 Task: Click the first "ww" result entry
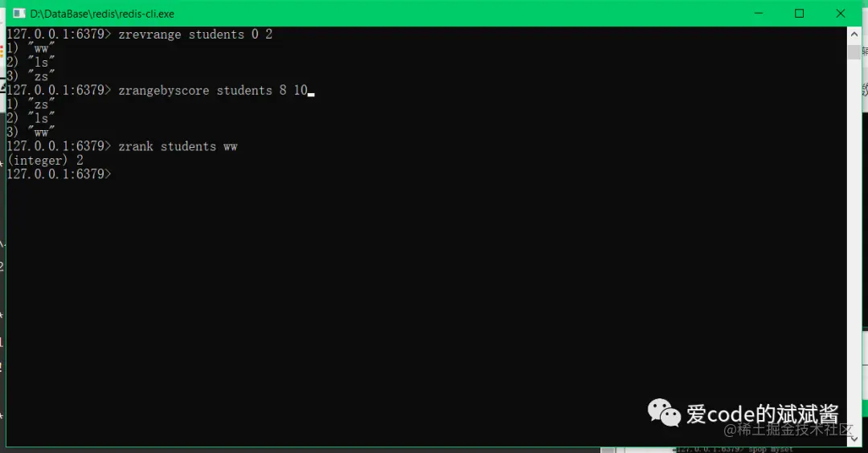pyautogui.click(x=41, y=48)
